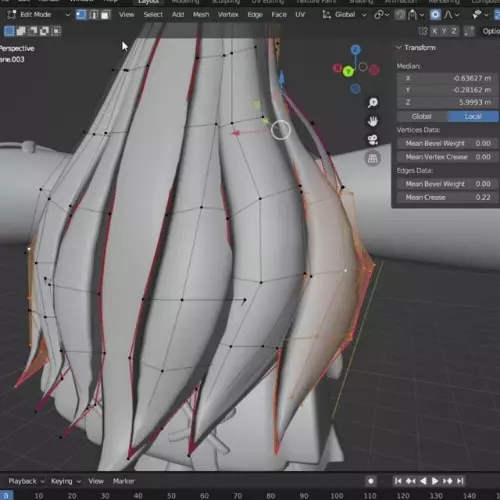Click the Vertices Data Mean Bevel Weight field
The image size is (500, 500).
(x=448, y=143)
